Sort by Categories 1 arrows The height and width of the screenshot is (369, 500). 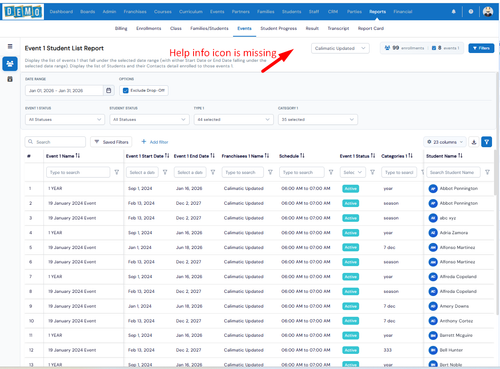click(x=410, y=156)
